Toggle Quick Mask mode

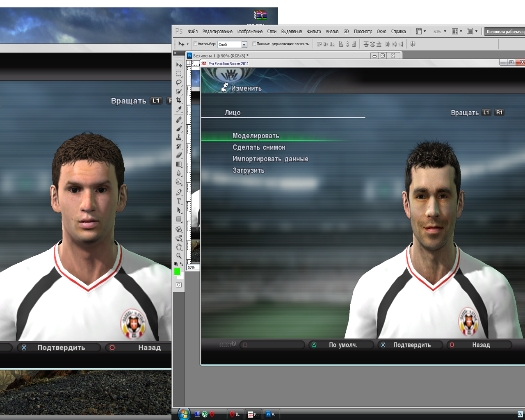pos(179,285)
